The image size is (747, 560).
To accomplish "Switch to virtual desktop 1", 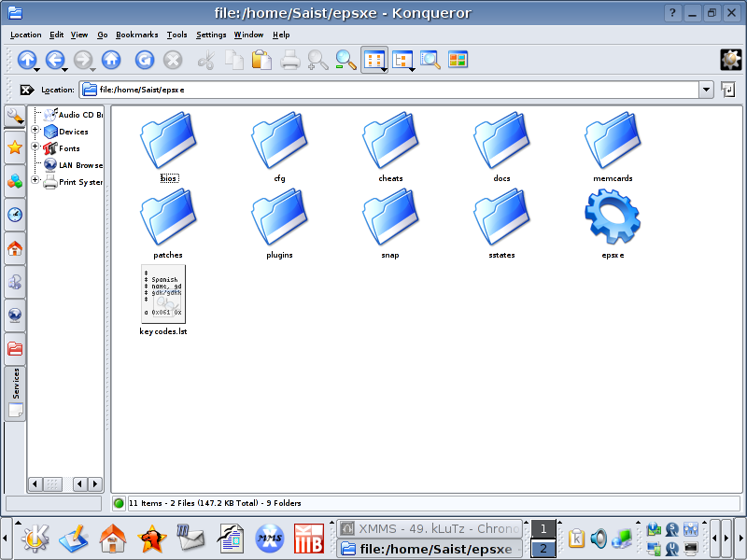I will point(543,529).
